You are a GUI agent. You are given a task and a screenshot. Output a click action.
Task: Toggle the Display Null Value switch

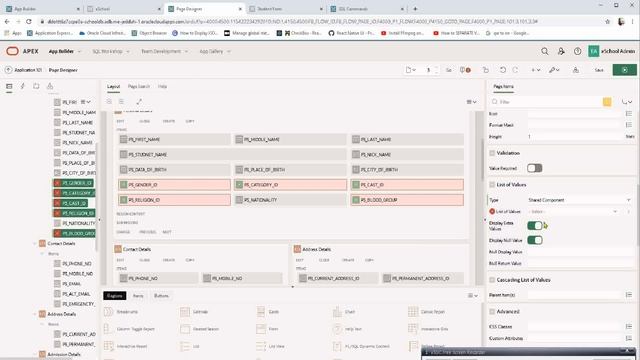click(535, 240)
